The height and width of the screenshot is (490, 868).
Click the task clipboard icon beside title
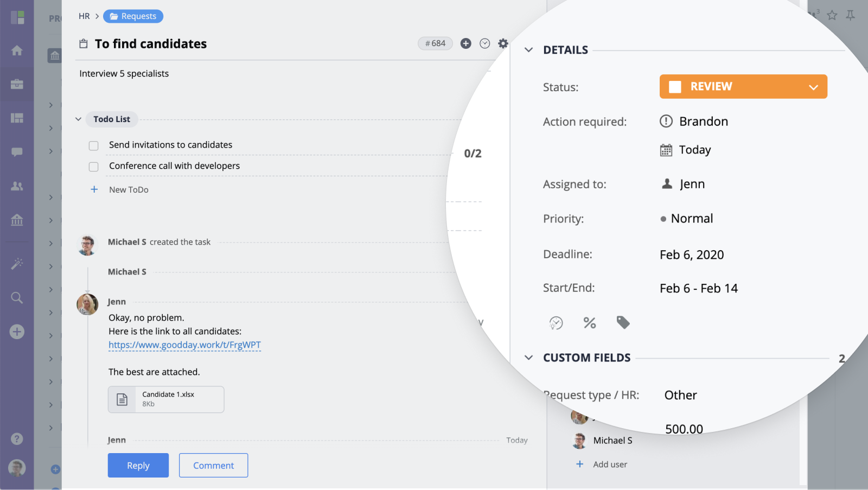coord(84,43)
